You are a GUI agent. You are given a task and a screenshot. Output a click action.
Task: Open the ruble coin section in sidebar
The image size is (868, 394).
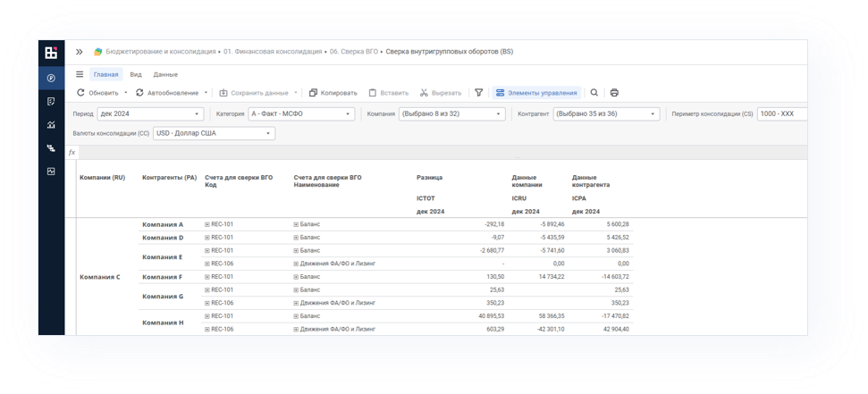pyautogui.click(x=51, y=79)
